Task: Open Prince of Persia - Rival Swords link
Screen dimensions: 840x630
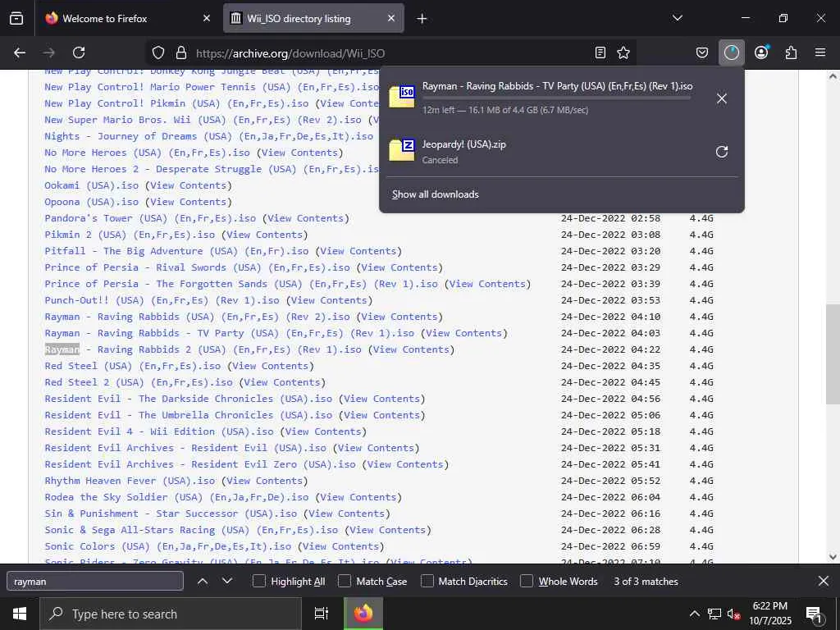Action: tap(197, 267)
